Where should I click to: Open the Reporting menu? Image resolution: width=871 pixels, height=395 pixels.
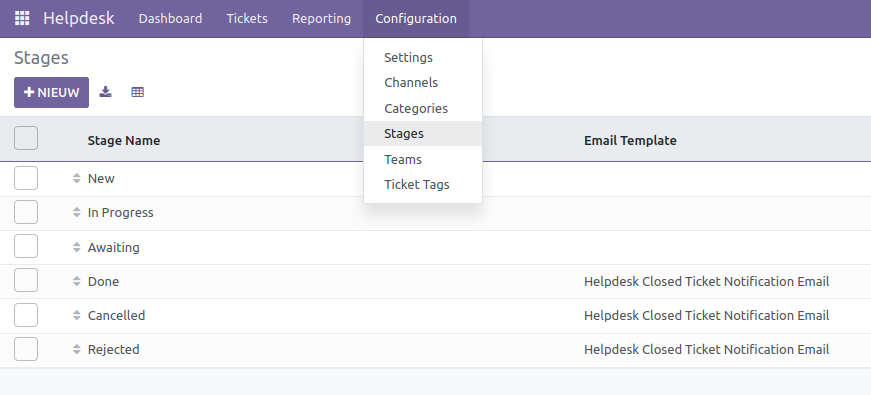coord(322,18)
